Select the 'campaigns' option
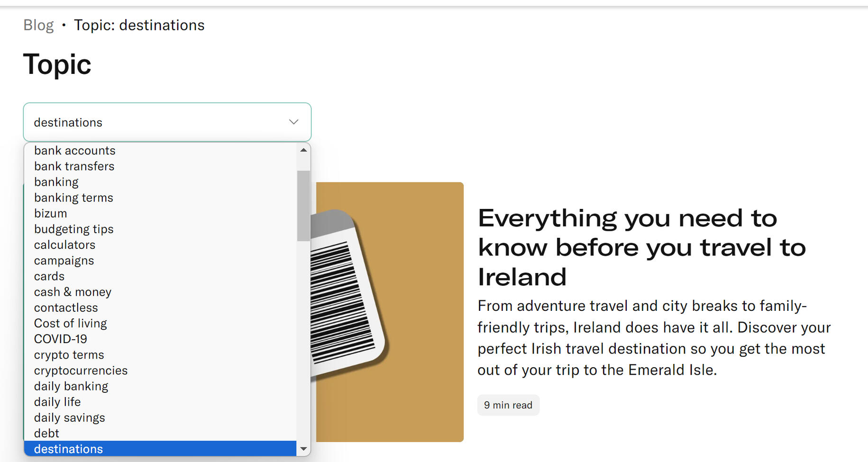868x462 pixels. (x=64, y=261)
